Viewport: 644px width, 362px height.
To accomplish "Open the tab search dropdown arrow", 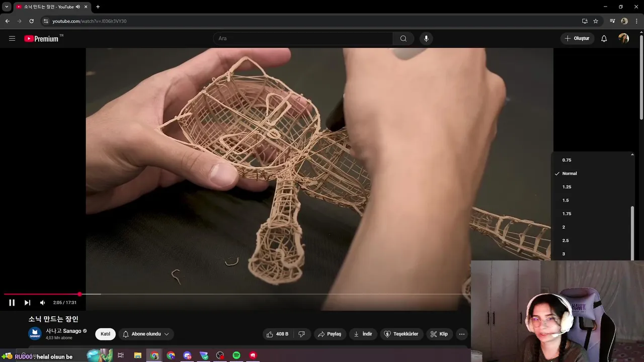I will 7,7.
